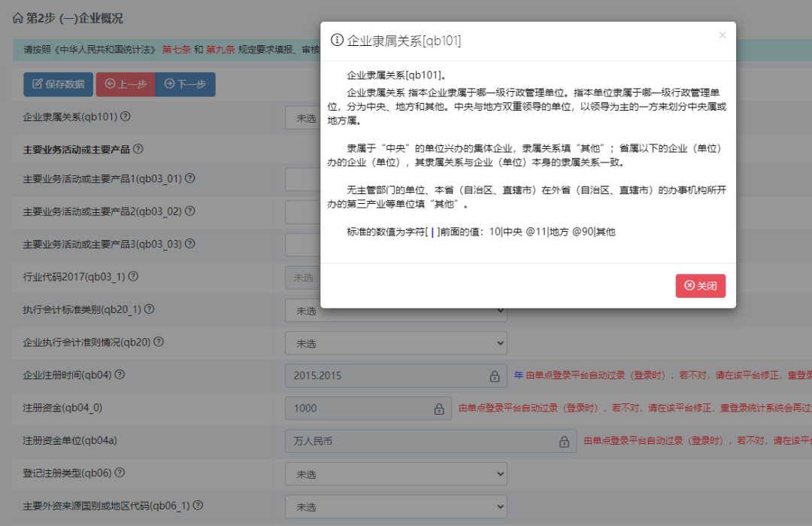Click lock icon in 企业注册时间 field
The height and width of the screenshot is (526, 812).
click(495, 376)
